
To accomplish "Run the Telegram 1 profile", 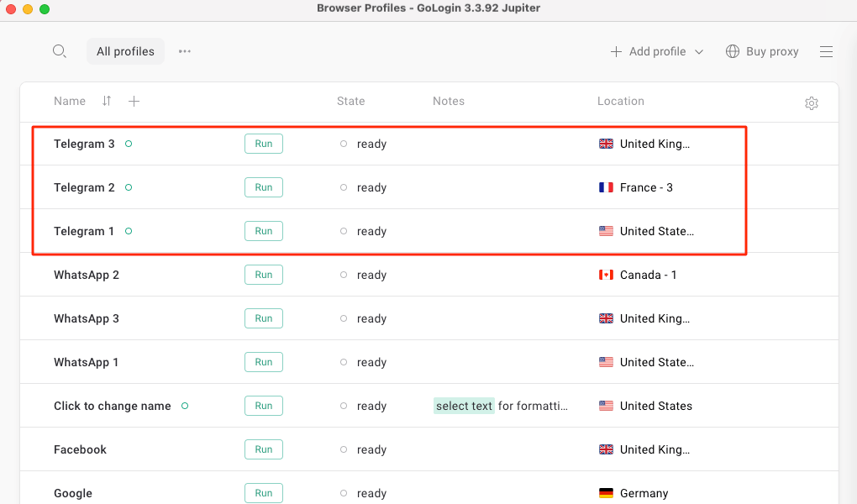I will [264, 231].
